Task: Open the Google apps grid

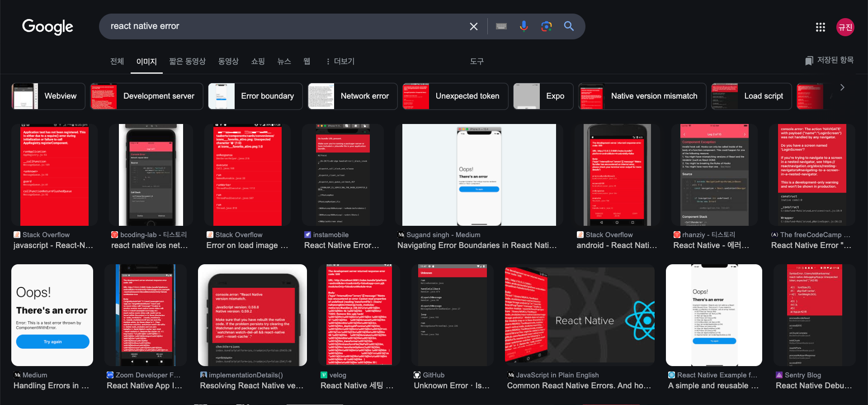Action: tap(821, 27)
